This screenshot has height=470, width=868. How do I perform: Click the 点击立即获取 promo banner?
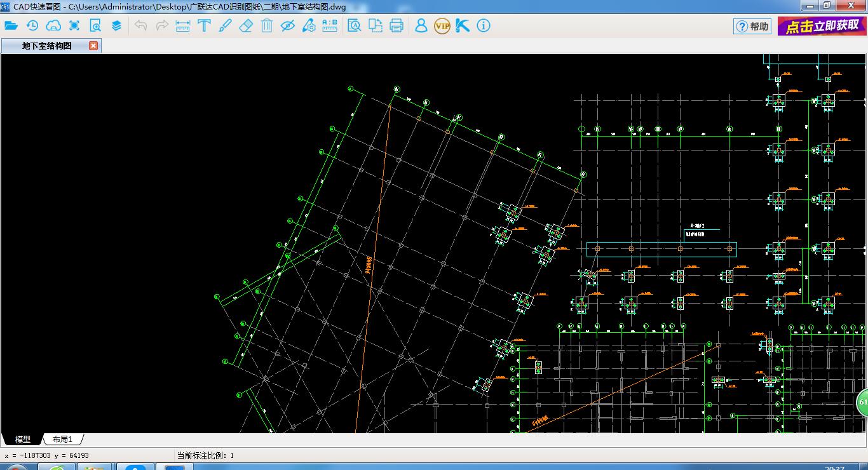tap(822, 26)
